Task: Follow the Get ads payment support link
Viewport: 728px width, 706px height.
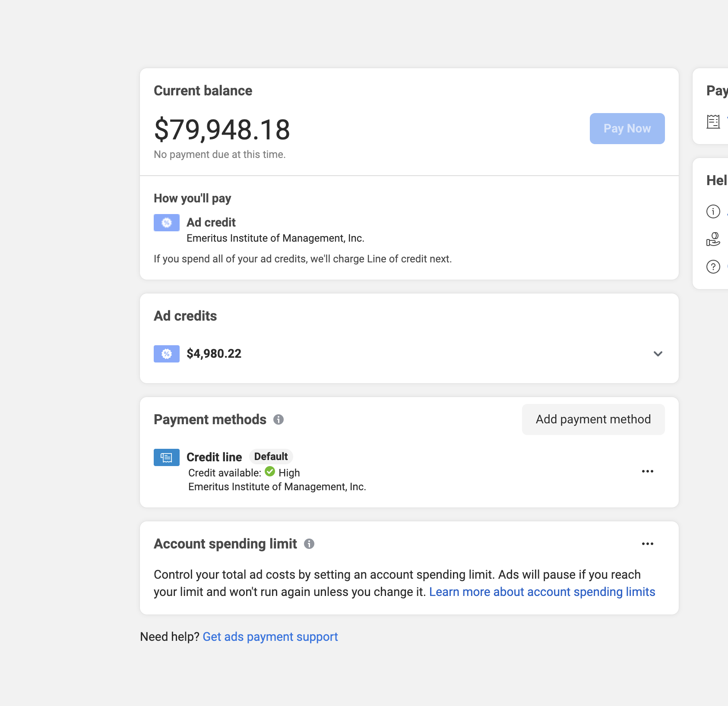Action: click(270, 637)
